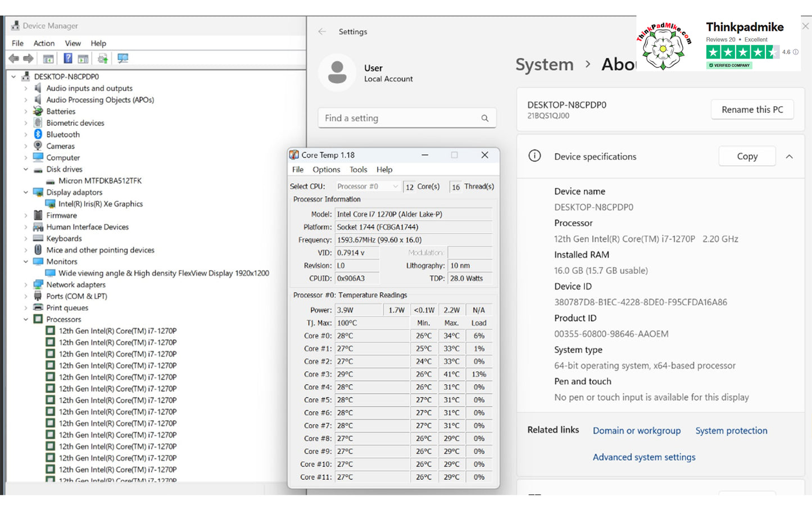Image resolution: width=812 pixels, height=510 pixels.
Task: Click the info icon beside Device specifications
Action: [535, 156]
